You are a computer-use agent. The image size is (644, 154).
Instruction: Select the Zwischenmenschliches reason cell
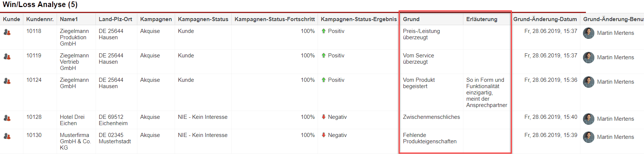pyautogui.click(x=432, y=117)
